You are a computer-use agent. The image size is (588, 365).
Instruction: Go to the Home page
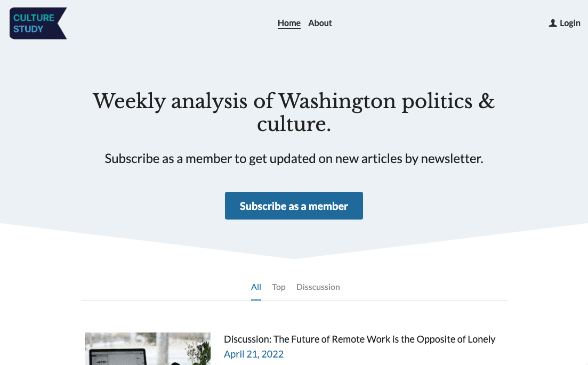click(x=289, y=23)
